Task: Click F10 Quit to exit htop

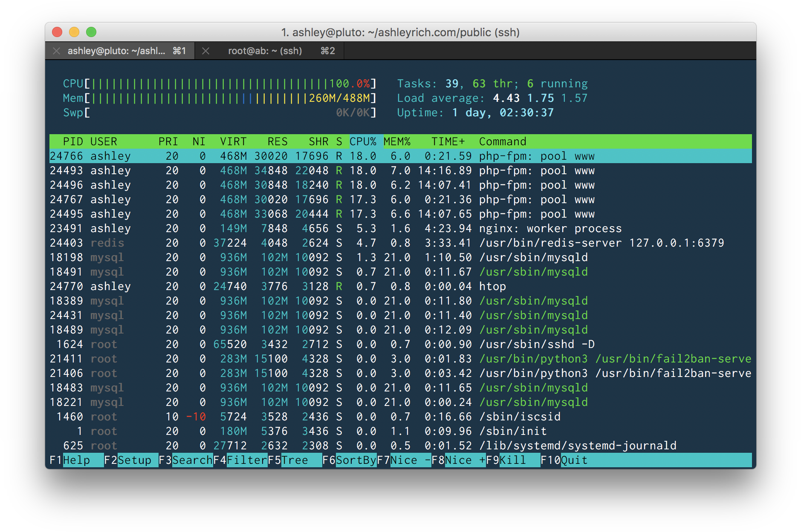Action: pyautogui.click(x=574, y=460)
